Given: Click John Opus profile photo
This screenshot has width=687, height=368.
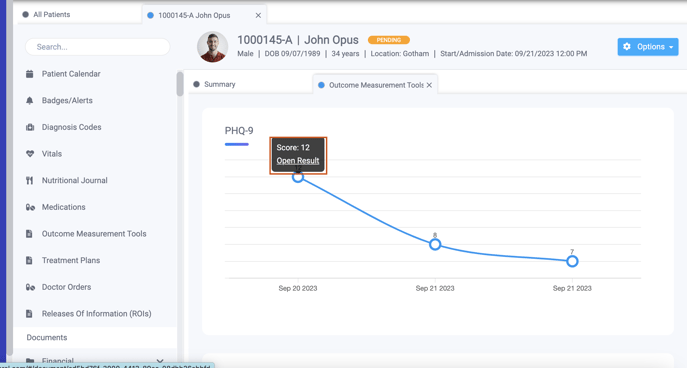Looking at the screenshot, I should pyautogui.click(x=212, y=46).
